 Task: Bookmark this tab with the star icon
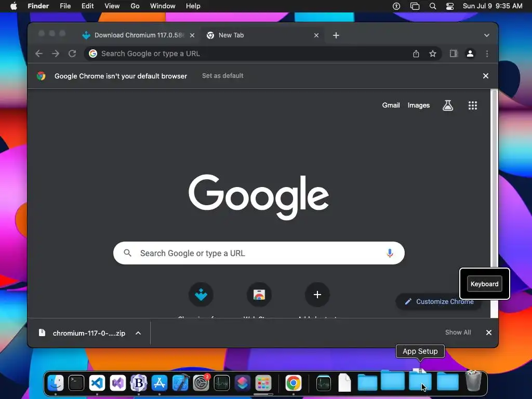[x=433, y=54]
